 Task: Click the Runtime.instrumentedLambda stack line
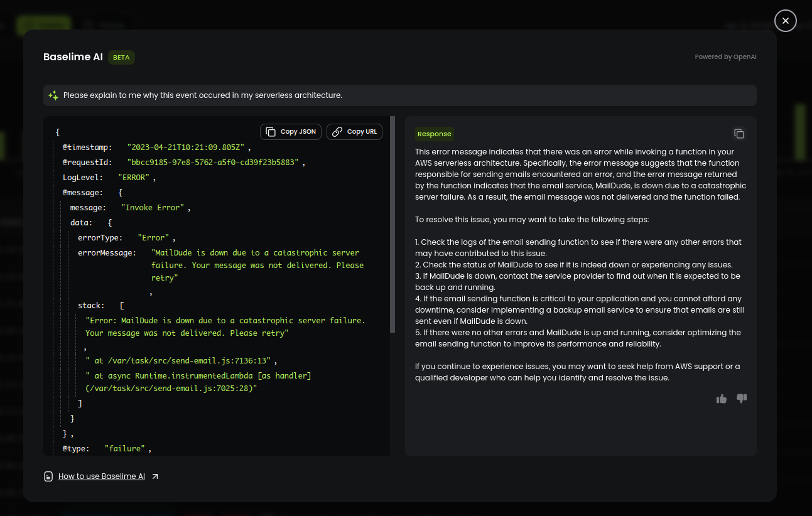click(x=198, y=382)
